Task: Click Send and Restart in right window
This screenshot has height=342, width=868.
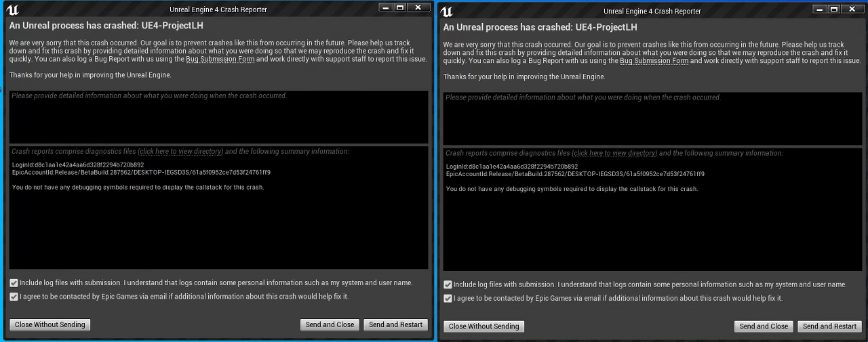Action: pos(830,326)
